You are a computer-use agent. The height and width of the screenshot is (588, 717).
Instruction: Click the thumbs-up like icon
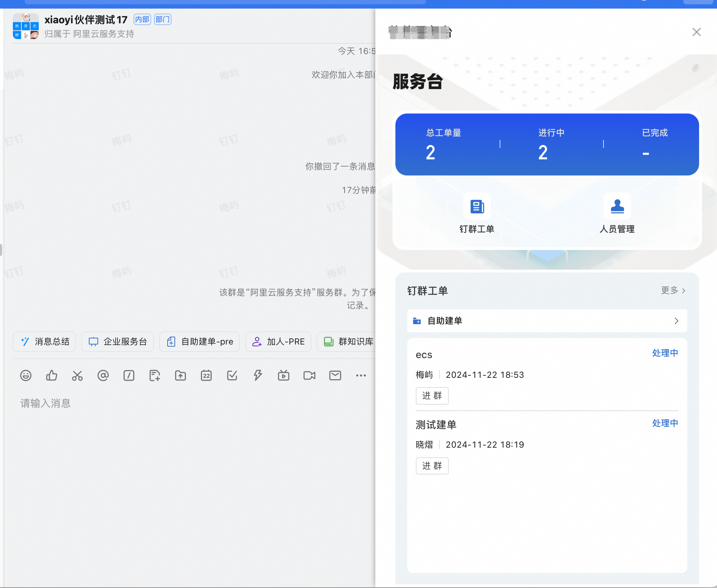(x=52, y=375)
